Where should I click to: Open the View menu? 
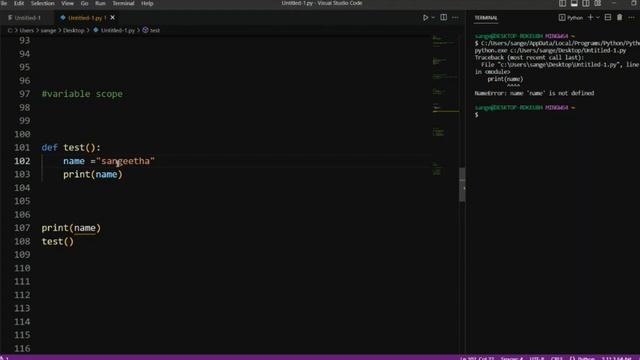tap(67, 3)
